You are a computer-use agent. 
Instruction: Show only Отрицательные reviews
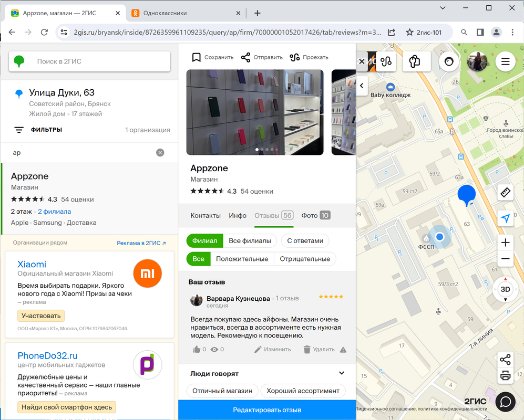(305, 259)
